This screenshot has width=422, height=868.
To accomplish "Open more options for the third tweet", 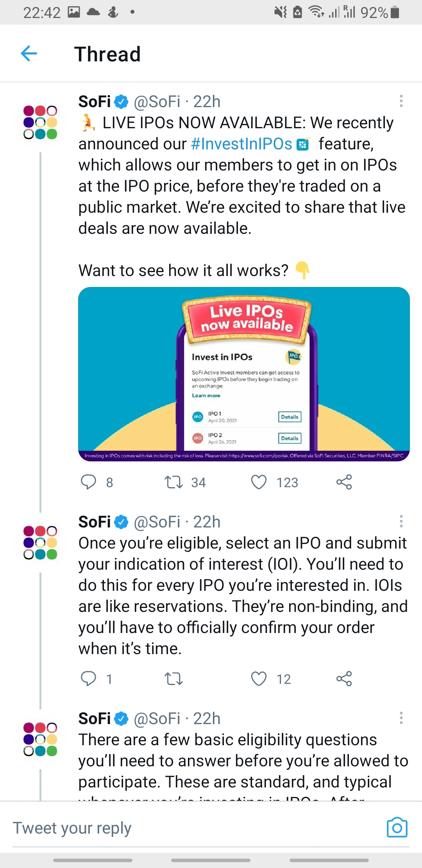I will (401, 718).
